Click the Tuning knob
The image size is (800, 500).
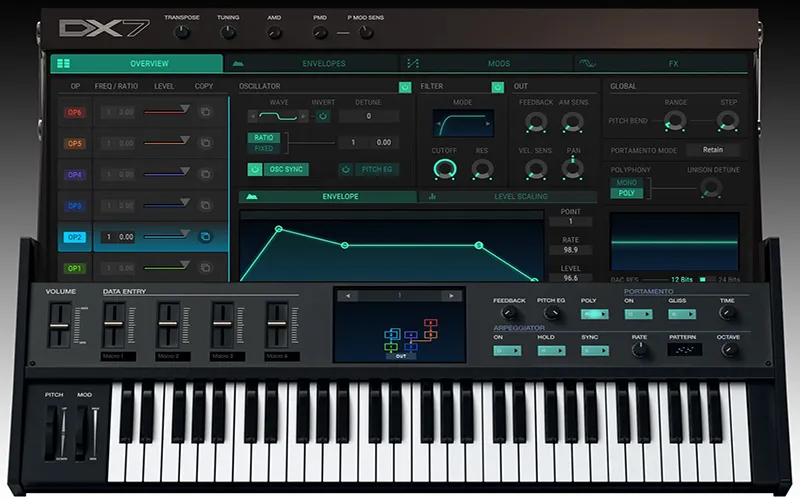(x=228, y=33)
